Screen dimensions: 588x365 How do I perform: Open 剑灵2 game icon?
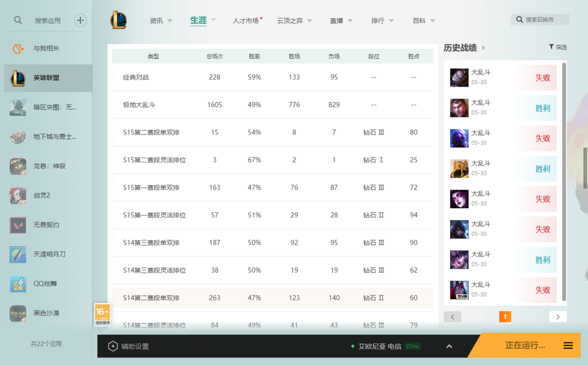[17, 196]
